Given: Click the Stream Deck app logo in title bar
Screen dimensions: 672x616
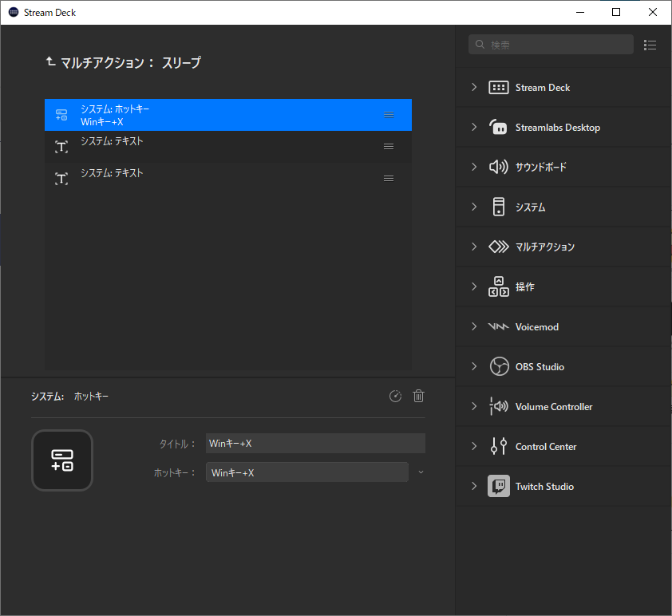Looking at the screenshot, I should (x=14, y=13).
